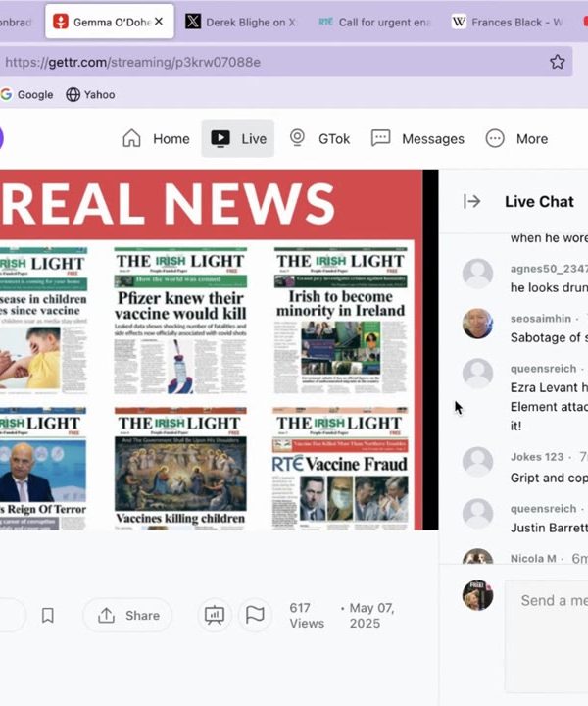The height and width of the screenshot is (706, 588).
Task: Click the gettr.com address bar
Action: click(x=286, y=62)
